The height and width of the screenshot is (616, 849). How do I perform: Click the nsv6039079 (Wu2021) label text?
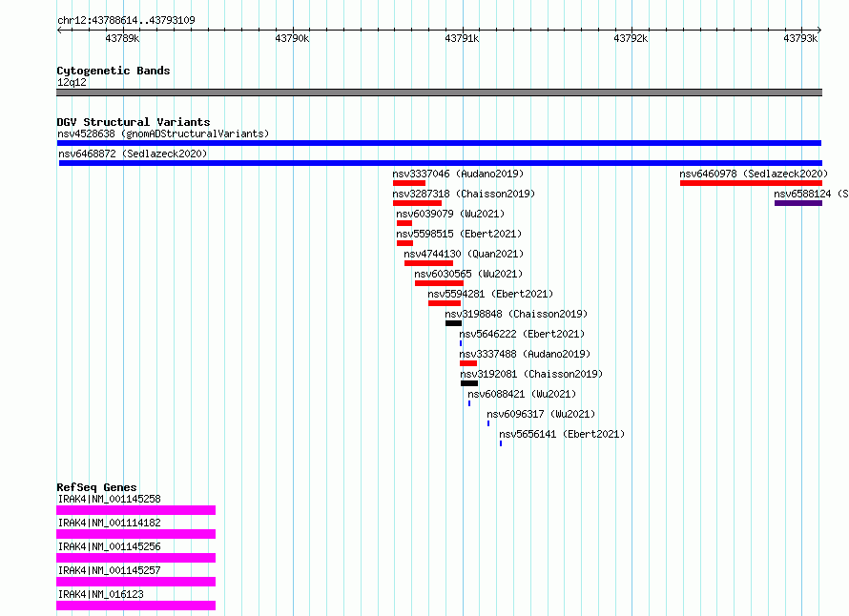click(450, 214)
